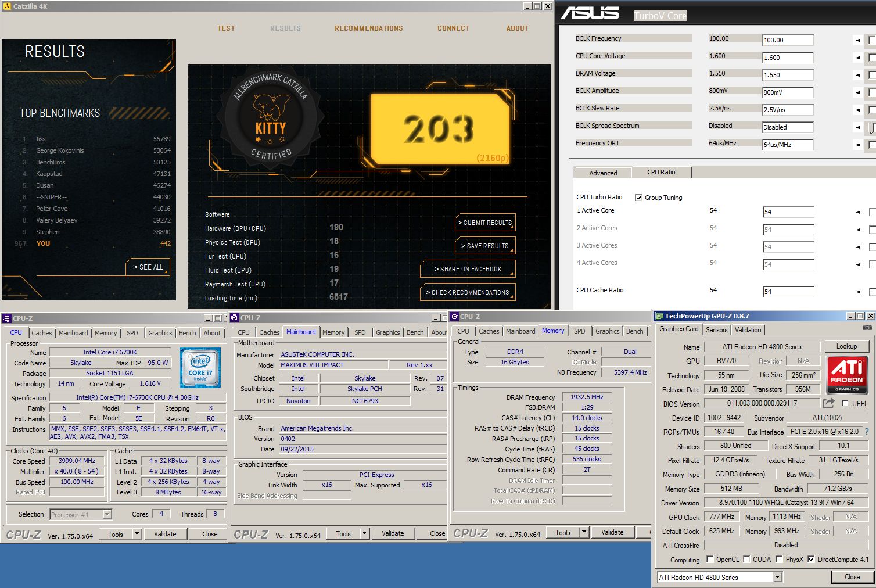This screenshot has height=588, width=876.
Task: Open the ATI Radeon HD 4800 Series GPU dropdown
Action: point(777,577)
